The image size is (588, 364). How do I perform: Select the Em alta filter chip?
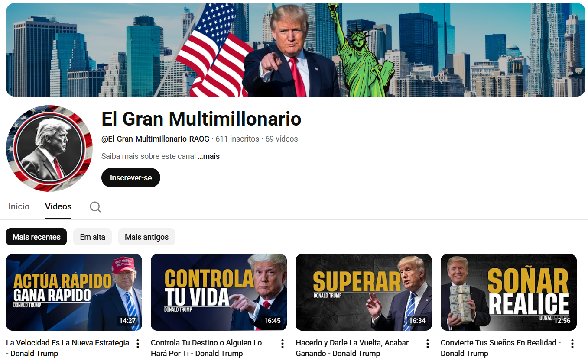tap(92, 237)
